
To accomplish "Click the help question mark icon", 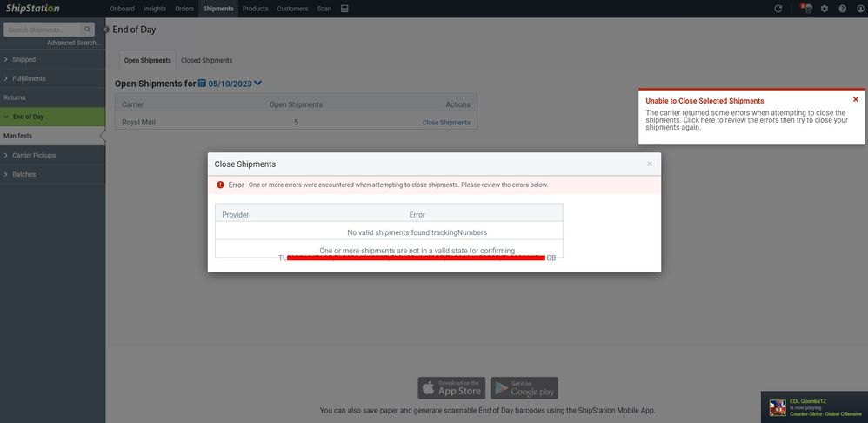I will tap(842, 9).
